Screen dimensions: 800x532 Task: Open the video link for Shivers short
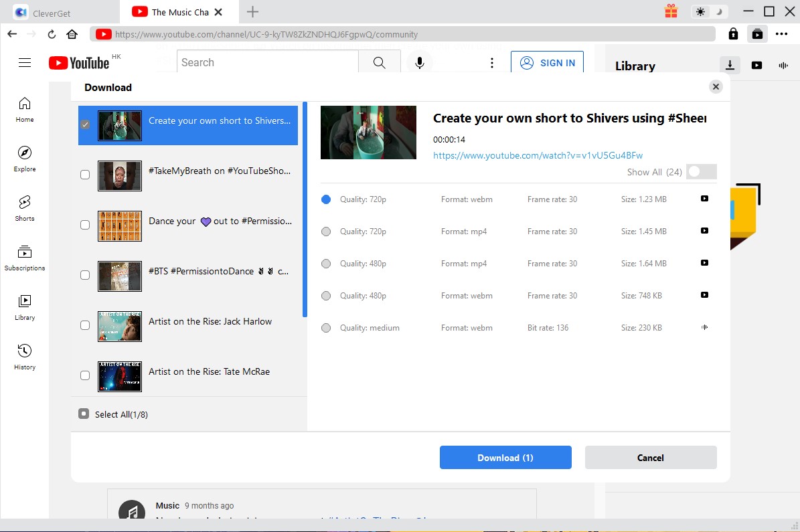click(538, 155)
